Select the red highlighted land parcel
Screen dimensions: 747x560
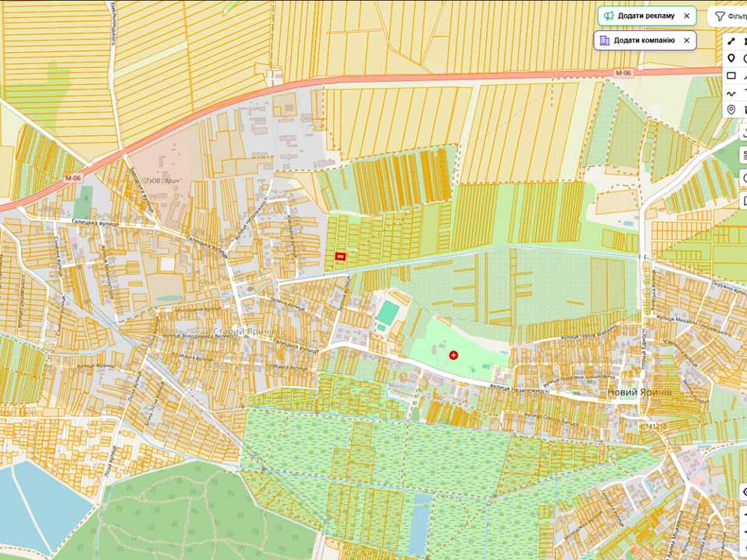340,256
